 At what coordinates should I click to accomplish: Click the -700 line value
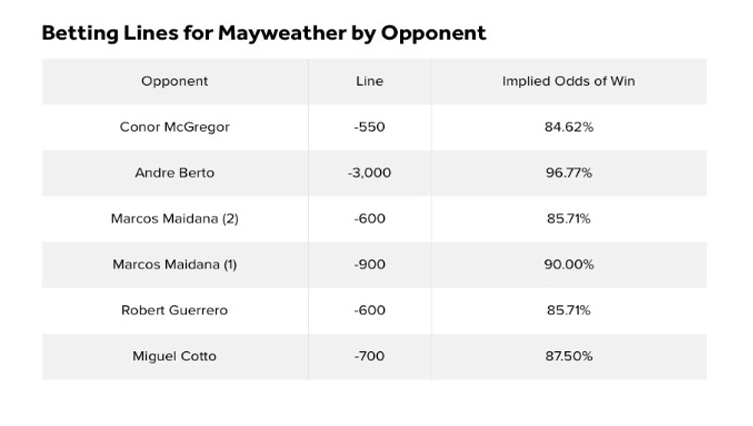click(x=369, y=356)
